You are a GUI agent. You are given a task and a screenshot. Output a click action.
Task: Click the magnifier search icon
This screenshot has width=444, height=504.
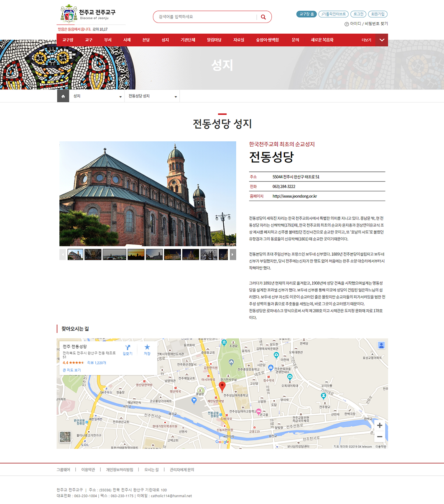click(x=263, y=17)
